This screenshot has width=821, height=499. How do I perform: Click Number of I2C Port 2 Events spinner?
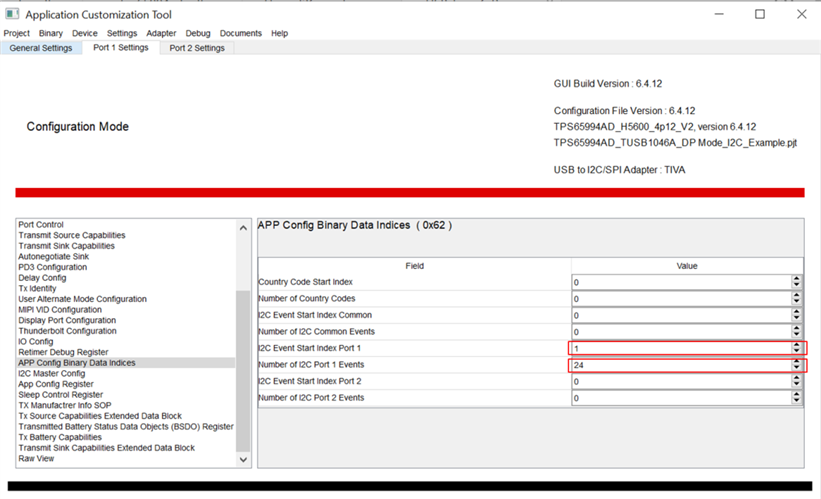pyautogui.click(x=796, y=398)
